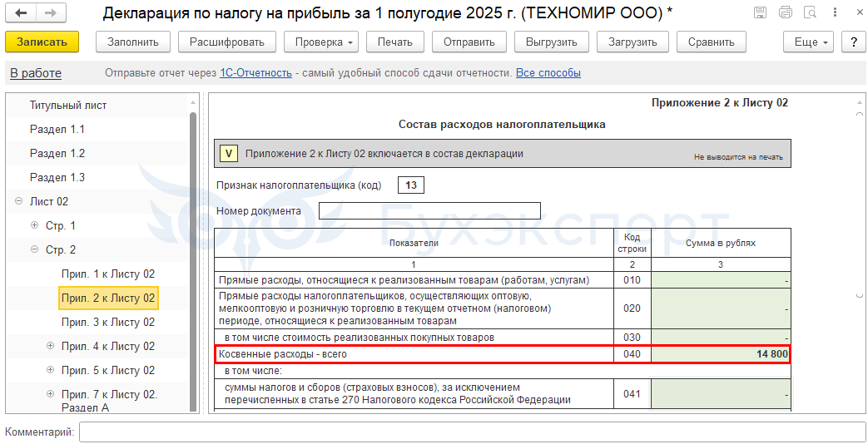The width and height of the screenshot is (868, 444).
Task: Collapse the Лист 02 tree node
Action: [18, 202]
